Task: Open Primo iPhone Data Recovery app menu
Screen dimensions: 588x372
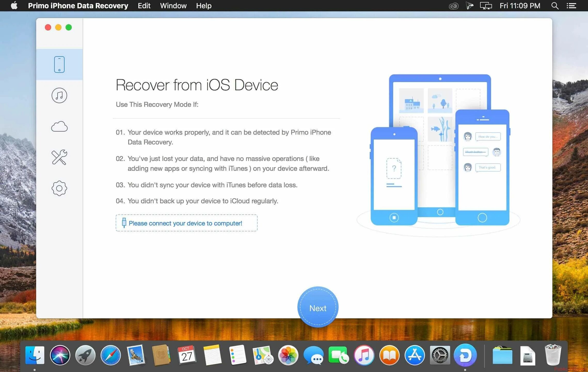Action: pos(78,6)
